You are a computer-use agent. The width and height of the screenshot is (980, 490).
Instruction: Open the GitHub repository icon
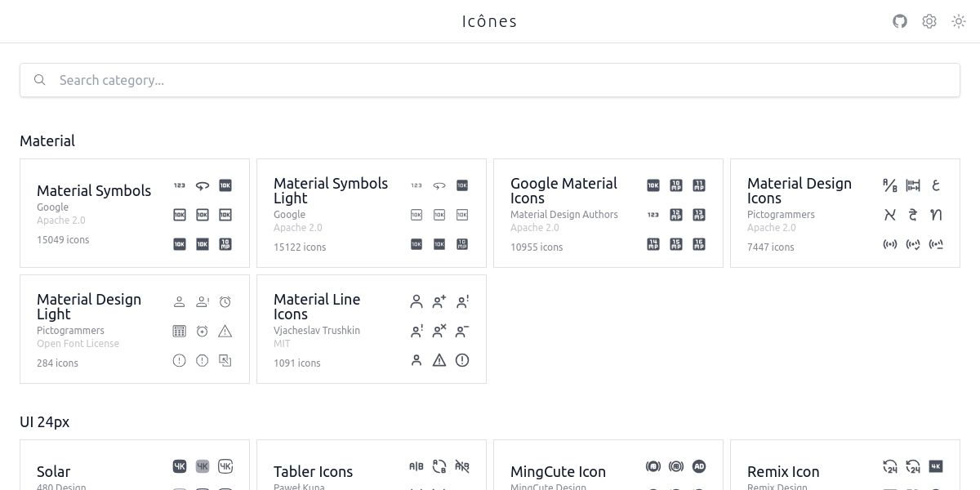pyautogui.click(x=900, y=21)
